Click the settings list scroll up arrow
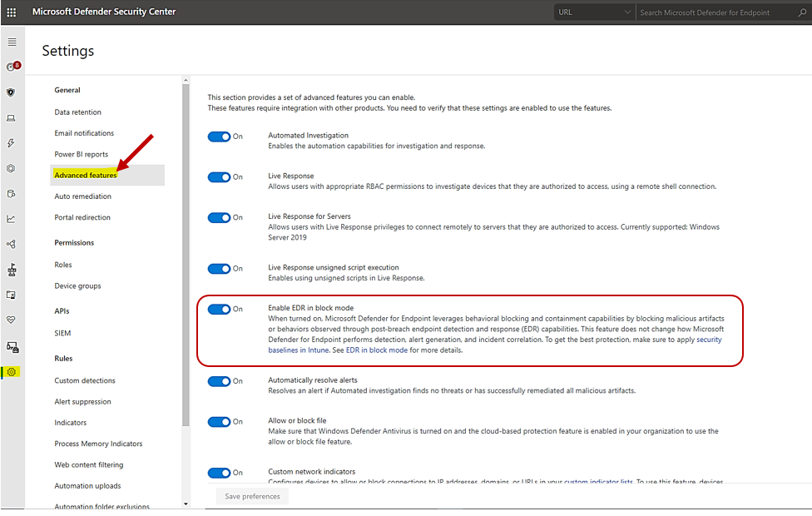 pos(186,80)
